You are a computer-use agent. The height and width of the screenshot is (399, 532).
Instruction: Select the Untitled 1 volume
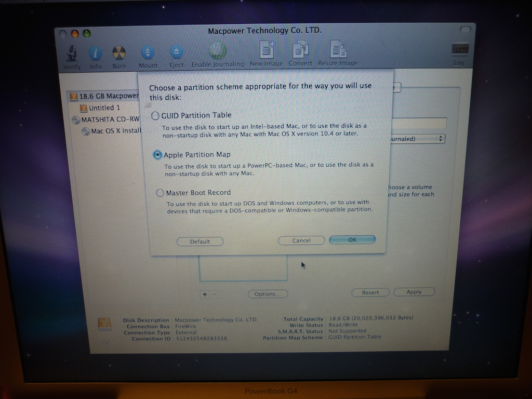coord(100,108)
